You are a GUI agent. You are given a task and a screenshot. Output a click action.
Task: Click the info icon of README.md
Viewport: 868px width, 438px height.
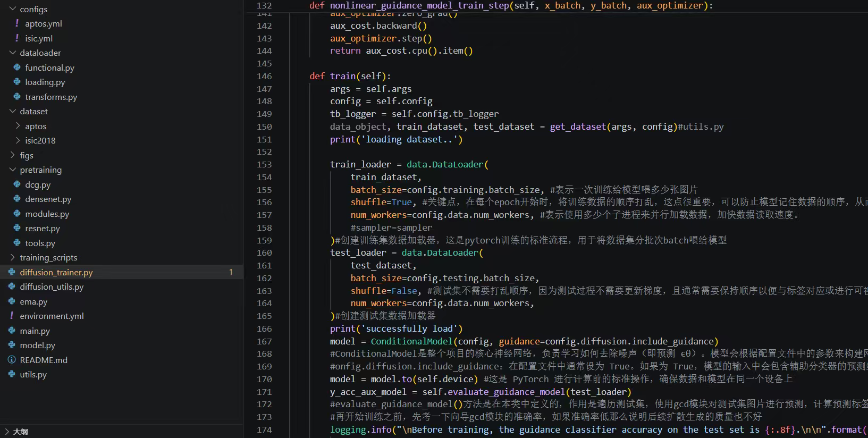pos(12,360)
